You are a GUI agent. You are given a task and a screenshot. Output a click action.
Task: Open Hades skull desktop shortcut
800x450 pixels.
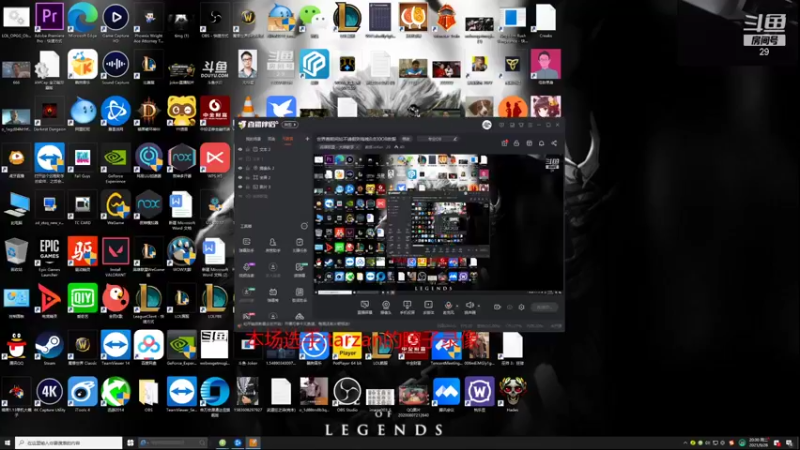[512, 395]
